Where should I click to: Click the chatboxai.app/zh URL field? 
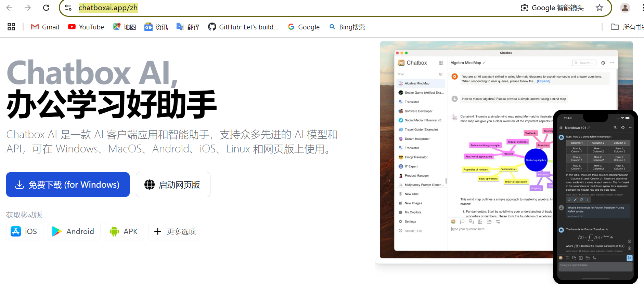[108, 8]
